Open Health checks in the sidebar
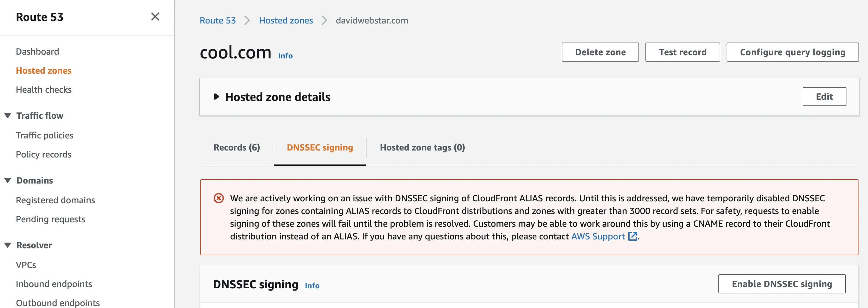 (44, 90)
